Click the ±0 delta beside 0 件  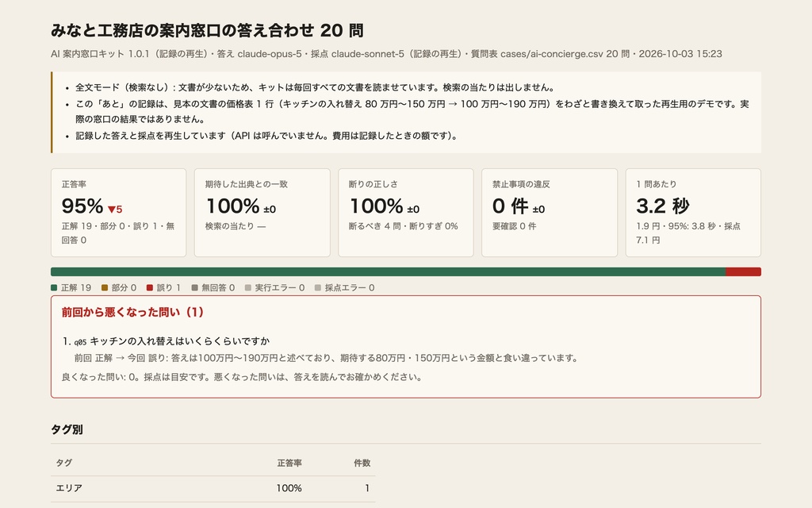click(x=538, y=210)
